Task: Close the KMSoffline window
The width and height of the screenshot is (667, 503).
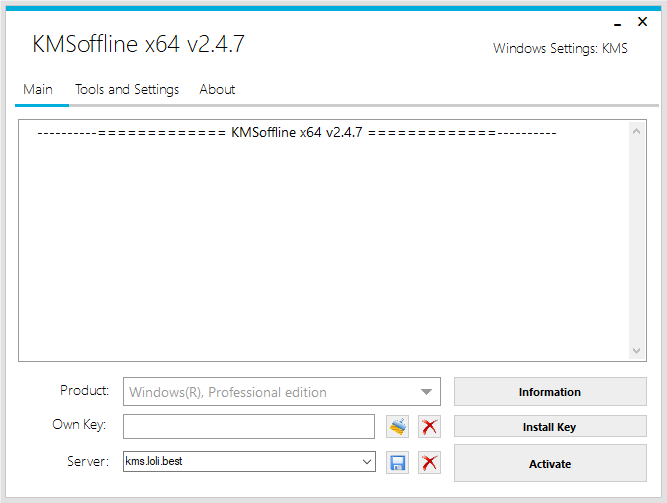Action: point(642,22)
